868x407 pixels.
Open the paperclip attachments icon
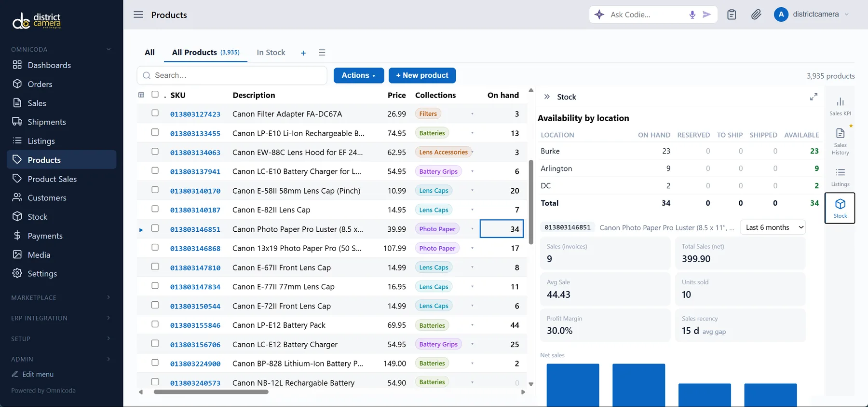[x=756, y=14]
